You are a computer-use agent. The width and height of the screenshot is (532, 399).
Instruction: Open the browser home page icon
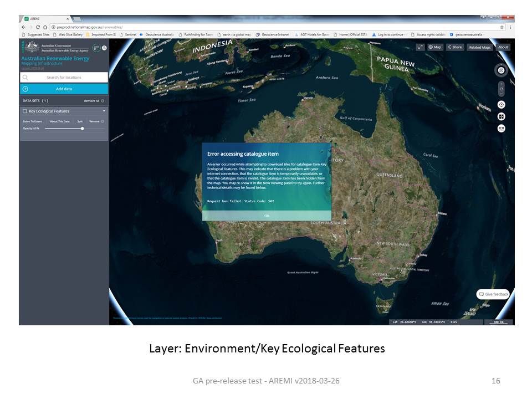(45, 27)
